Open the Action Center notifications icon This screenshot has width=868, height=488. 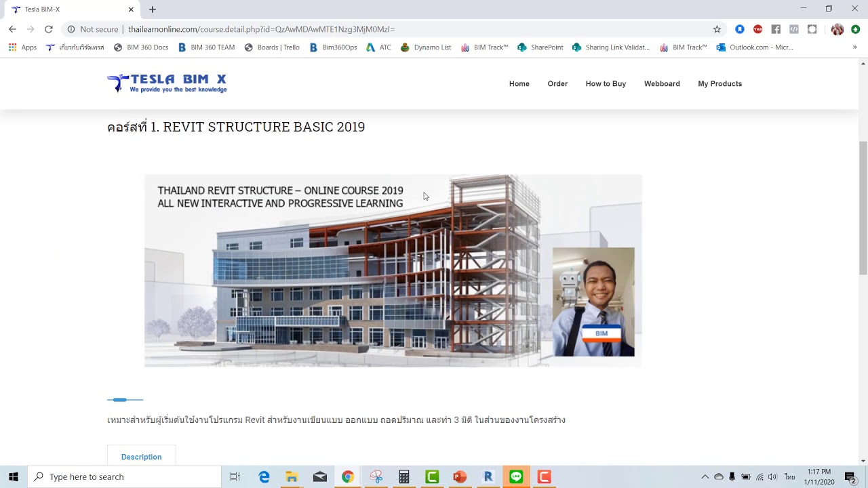pyautogui.click(x=850, y=477)
